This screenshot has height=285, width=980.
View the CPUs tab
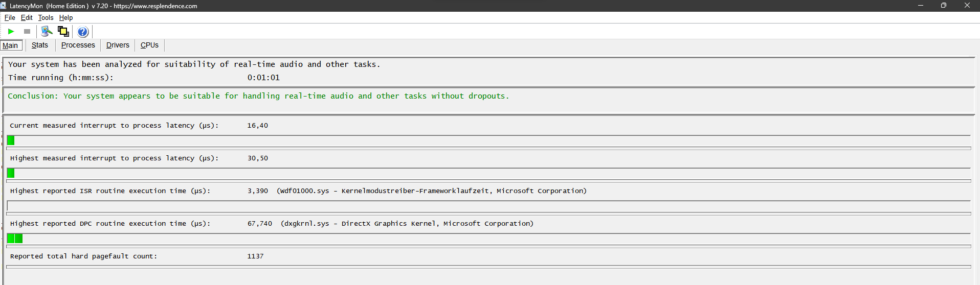pyautogui.click(x=149, y=45)
